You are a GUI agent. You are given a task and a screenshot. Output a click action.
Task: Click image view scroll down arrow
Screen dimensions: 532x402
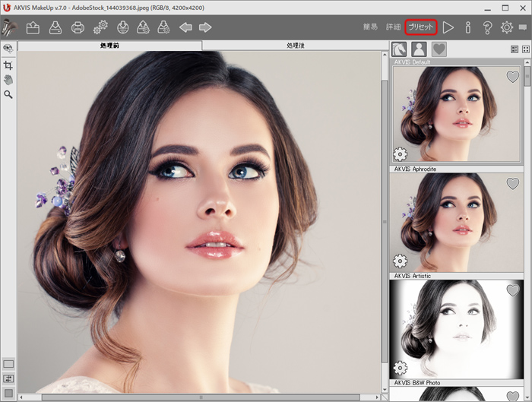[x=385, y=389]
